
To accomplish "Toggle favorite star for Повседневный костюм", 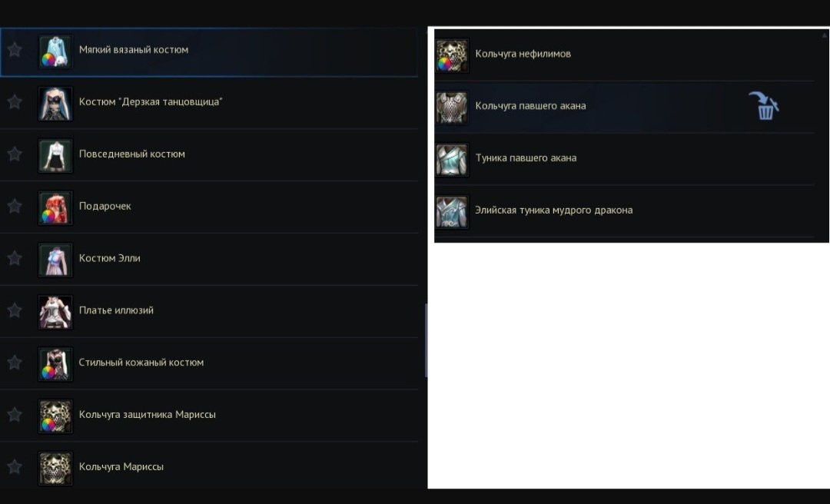I will (x=15, y=154).
